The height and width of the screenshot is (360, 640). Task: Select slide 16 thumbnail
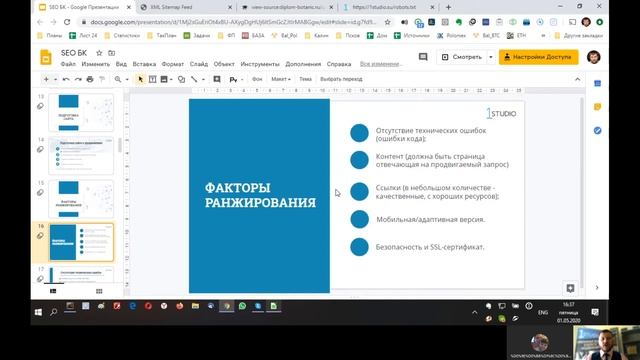click(x=81, y=242)
